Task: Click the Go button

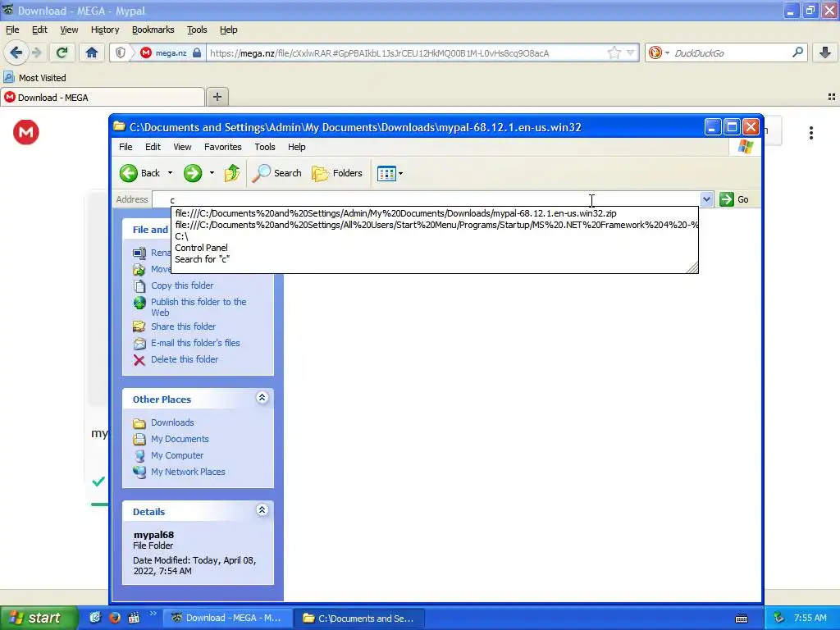Action: coord(735,199)
